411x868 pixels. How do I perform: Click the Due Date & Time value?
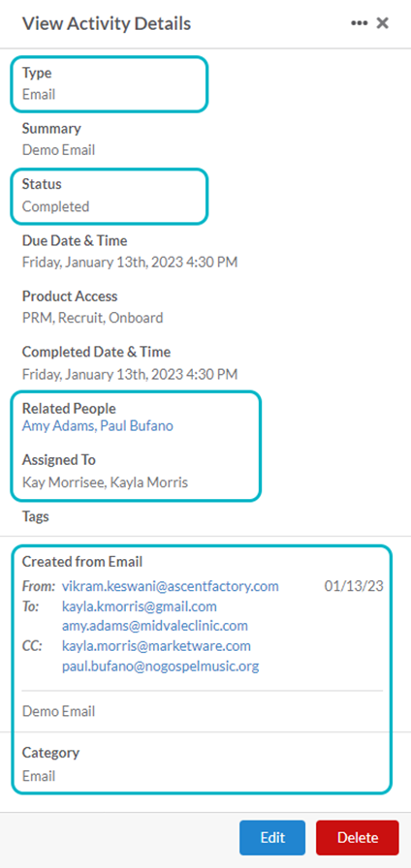click(x=130, y=262)
